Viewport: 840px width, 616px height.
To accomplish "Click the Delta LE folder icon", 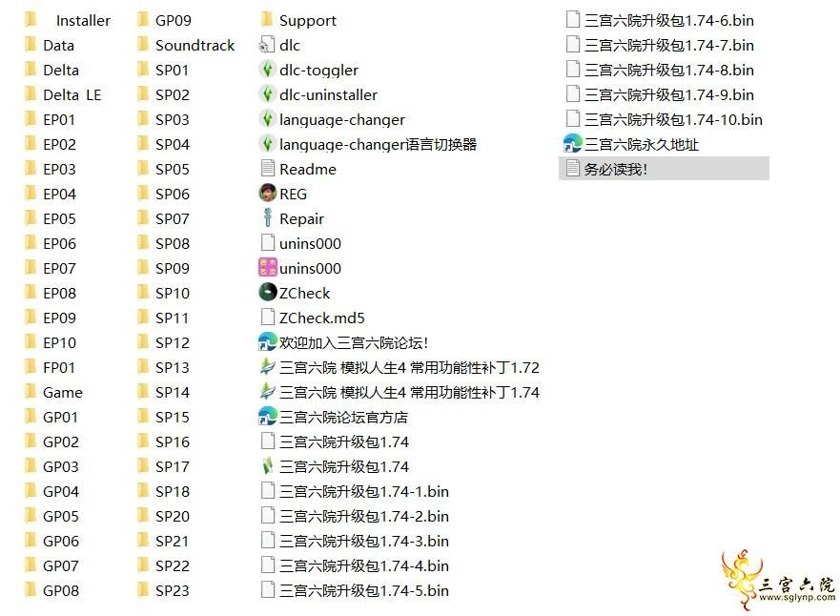I will (31, 94).
